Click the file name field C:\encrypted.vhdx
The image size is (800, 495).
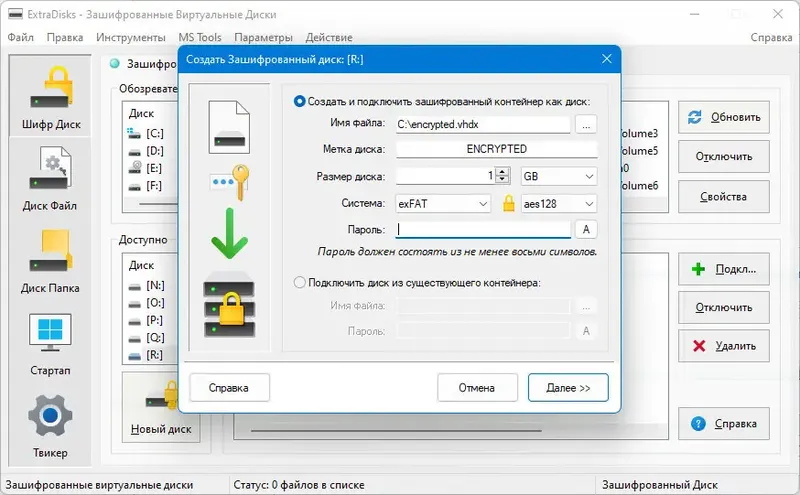coord(483,125)
